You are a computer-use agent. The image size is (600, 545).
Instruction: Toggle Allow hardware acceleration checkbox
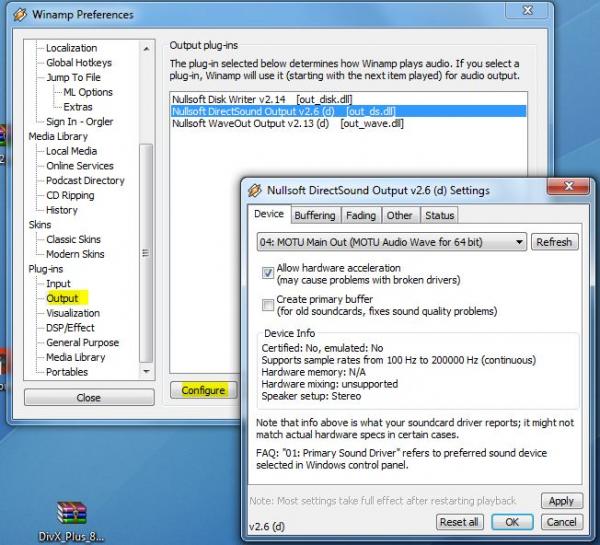pyautogui.click(x=267, y=273)
